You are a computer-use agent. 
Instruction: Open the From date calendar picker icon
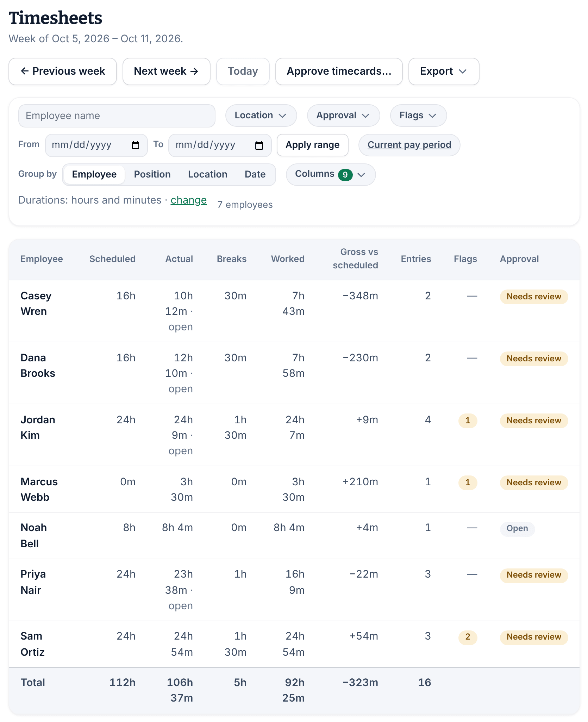[x=136, y=145]
